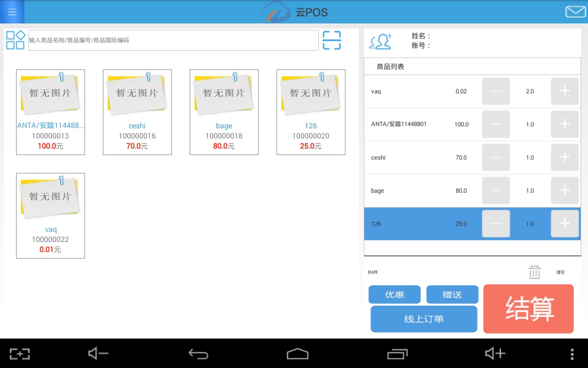Open the three-dot overflow menu
This screenshot has height=368, width=588.
(x=572, y=353)
